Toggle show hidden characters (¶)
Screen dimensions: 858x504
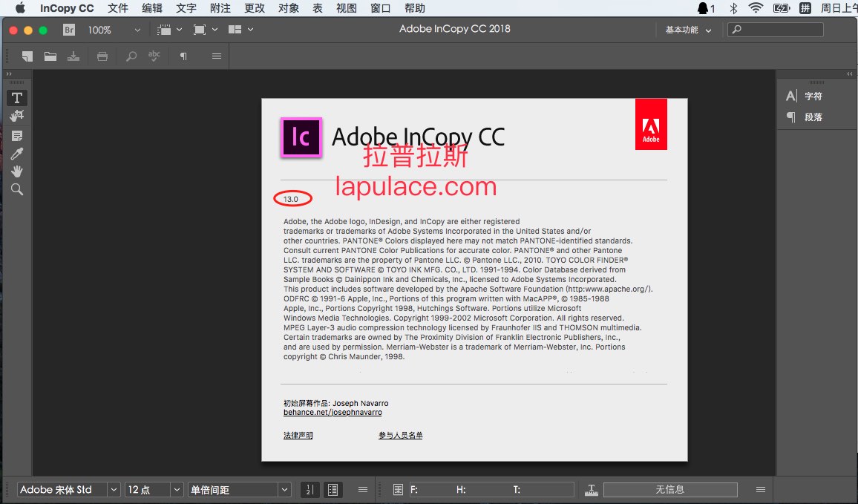183,56
